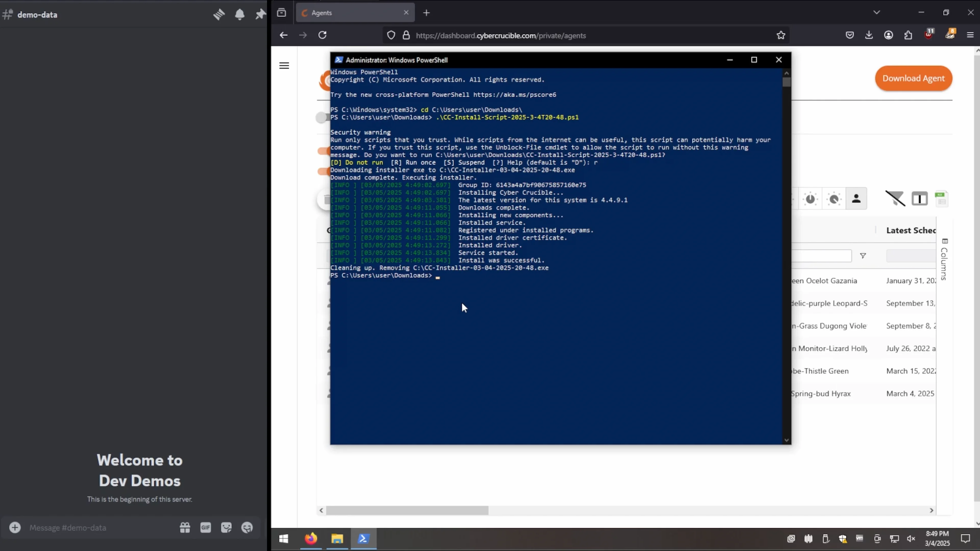
Task: Open the dashboard hamburger menu
Action: click(284, 65)
